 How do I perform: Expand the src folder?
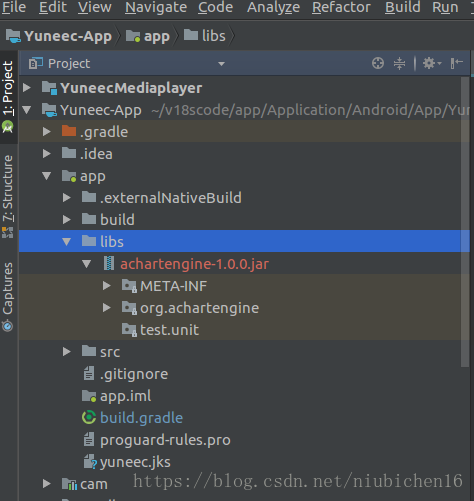67,352
